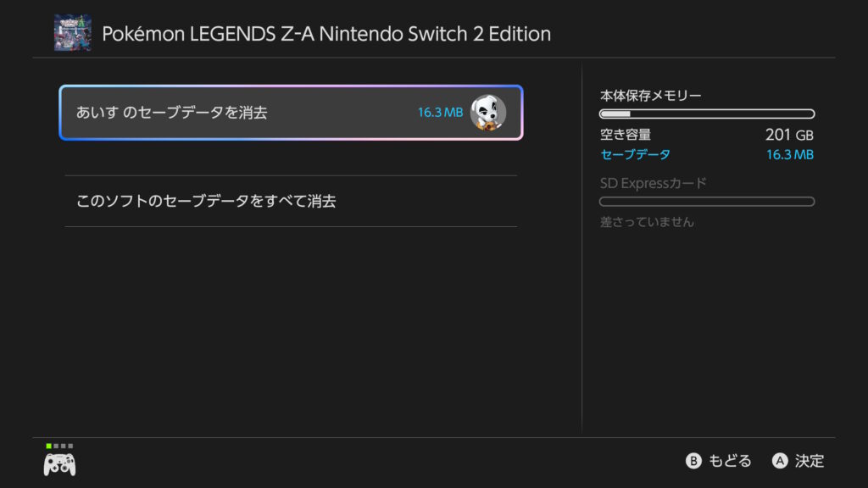Click the 空き容量 label

pos(626,135)
